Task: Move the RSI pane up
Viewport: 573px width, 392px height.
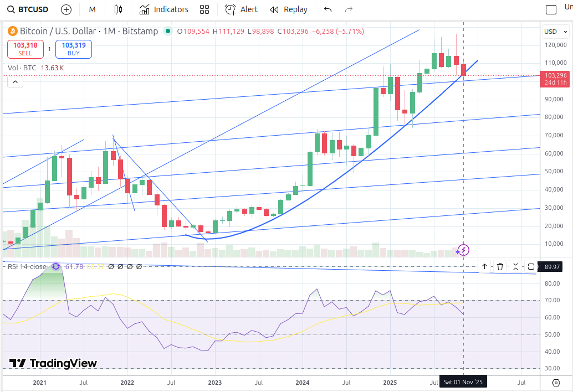Action: click(x=484, y=267)
